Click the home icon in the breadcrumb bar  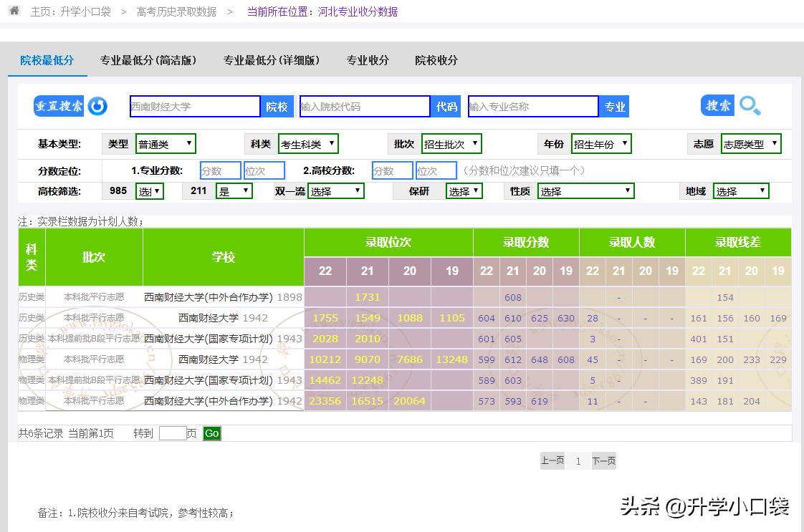click(x=13, y=11)
